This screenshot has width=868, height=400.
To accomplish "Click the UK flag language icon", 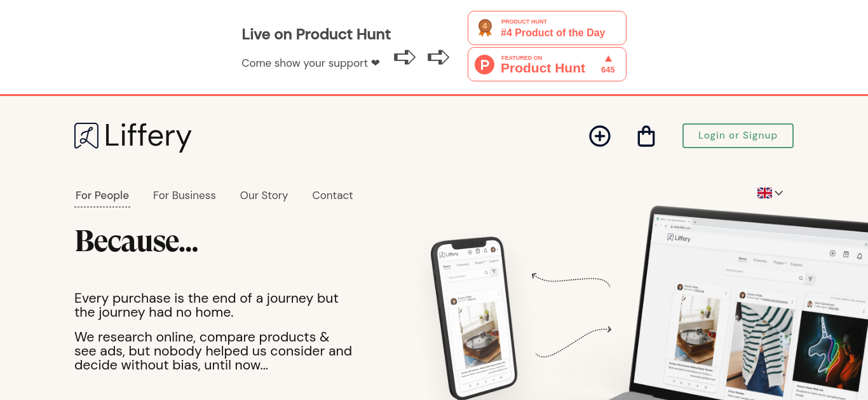I will click(764, 193).
